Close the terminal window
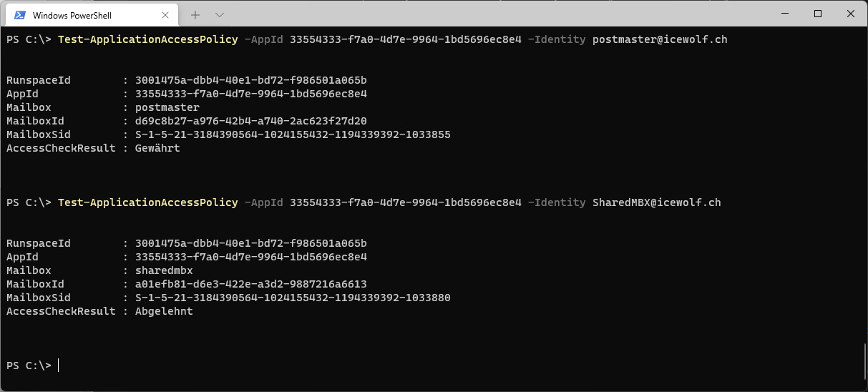The height and width of the screenshot is (392, 868). point(851,14)
